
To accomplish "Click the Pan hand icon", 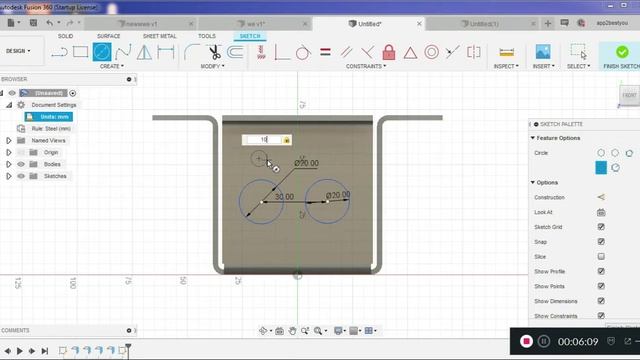I will pos(292,331).
